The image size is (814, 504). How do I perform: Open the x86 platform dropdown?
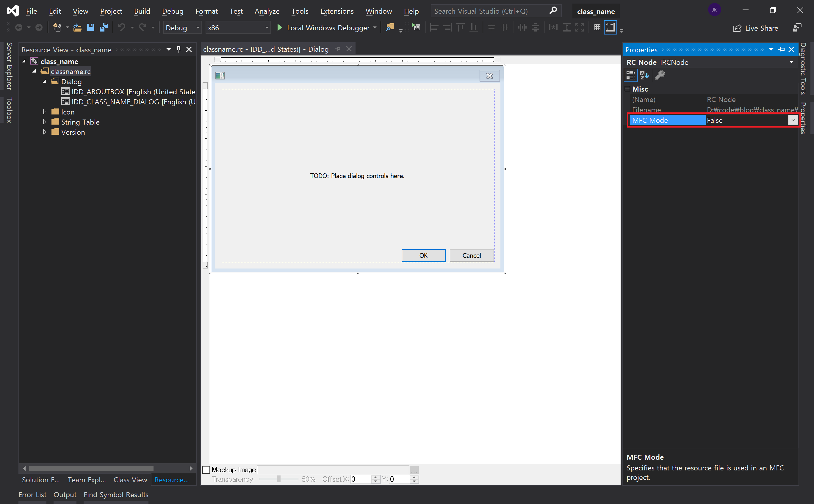coord(267,28)
